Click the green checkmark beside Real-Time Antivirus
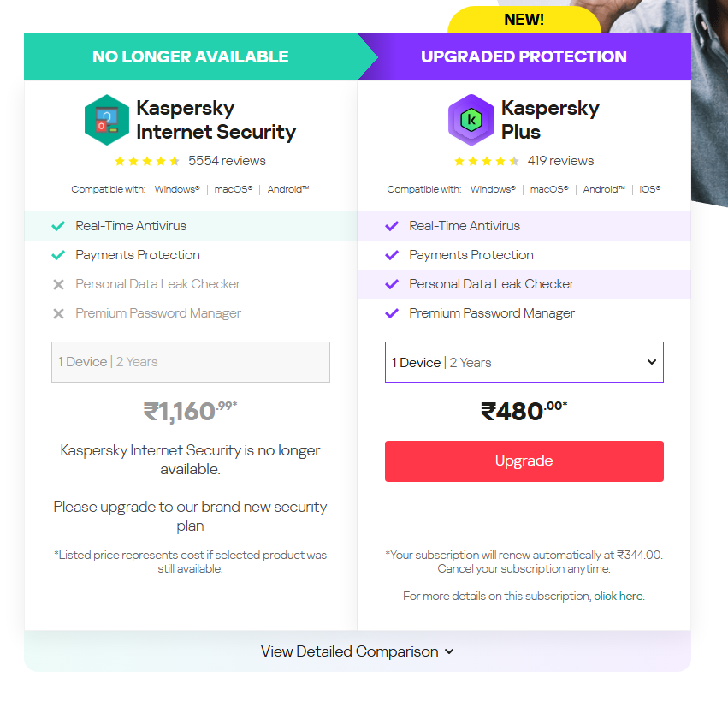This screenshot has height=713, width=728. point(58,226)
